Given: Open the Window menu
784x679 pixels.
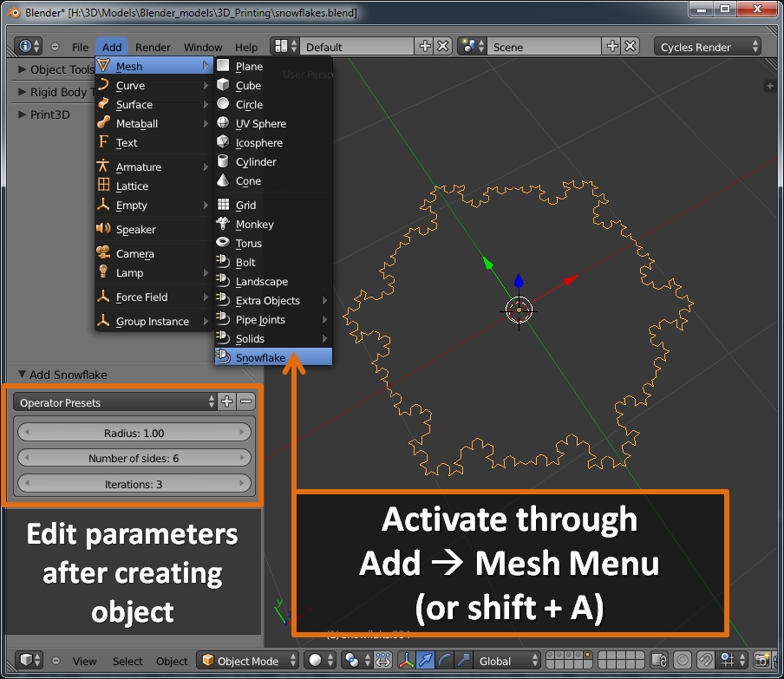Looking at the screenshot, I should [x=202, y=47].
